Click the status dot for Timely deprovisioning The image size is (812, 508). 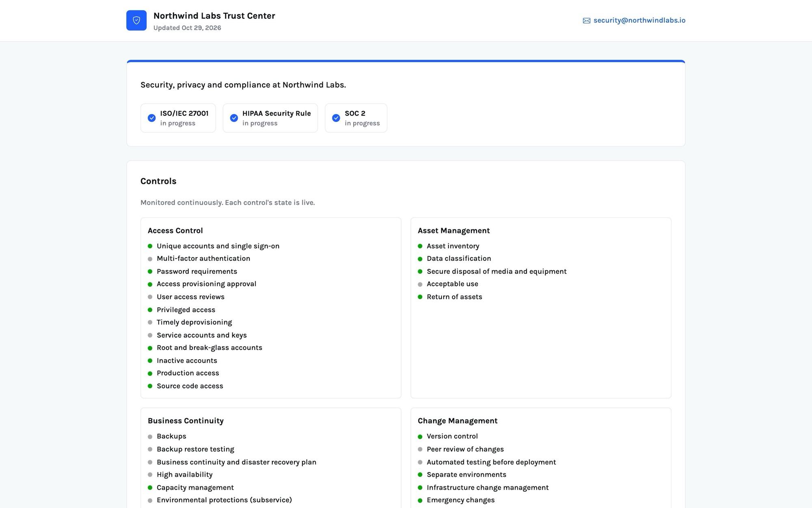pos(150,322)
